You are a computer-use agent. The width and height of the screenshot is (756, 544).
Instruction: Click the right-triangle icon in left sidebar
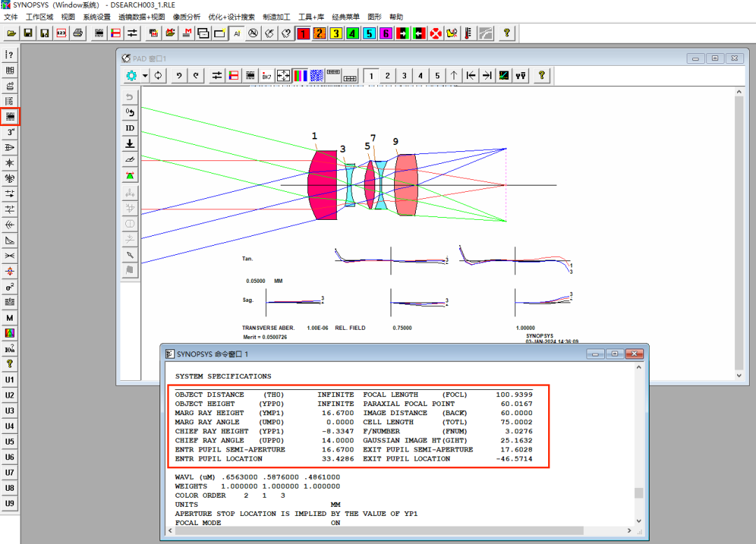10,240
